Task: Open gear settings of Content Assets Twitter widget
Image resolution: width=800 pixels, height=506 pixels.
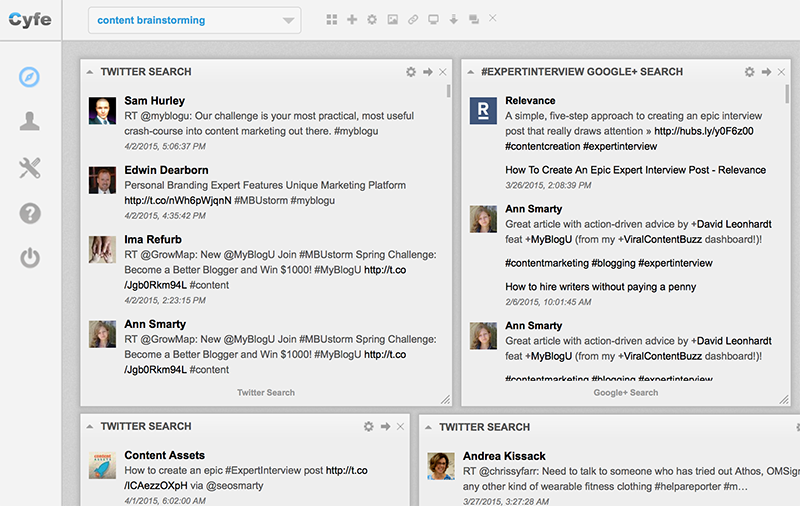Action: click(368, 426)
